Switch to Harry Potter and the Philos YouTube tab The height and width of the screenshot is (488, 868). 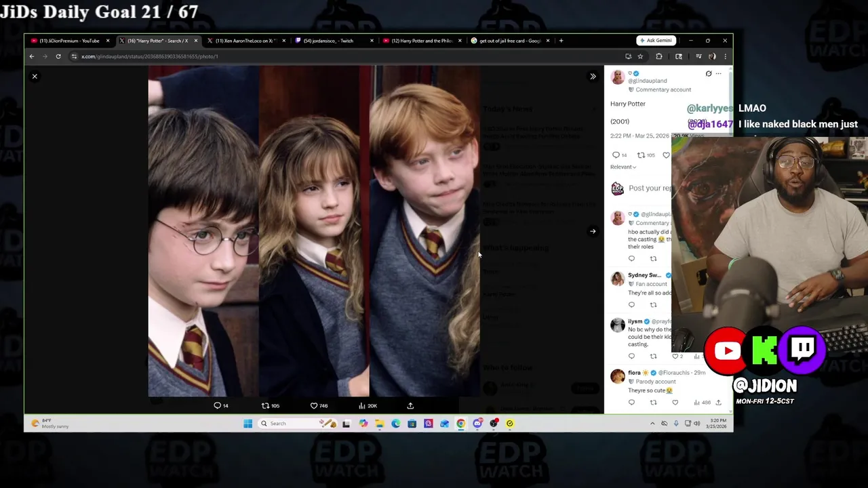coord(420,41)
